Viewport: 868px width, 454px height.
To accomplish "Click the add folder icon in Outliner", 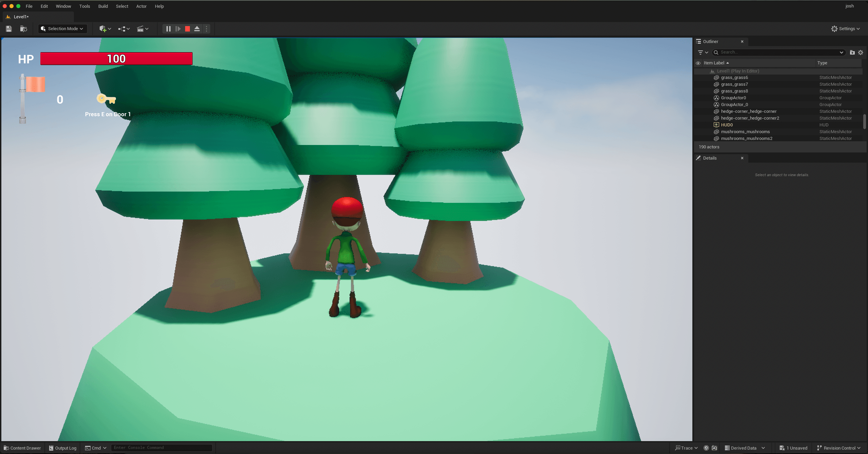I will coord(852,52).
